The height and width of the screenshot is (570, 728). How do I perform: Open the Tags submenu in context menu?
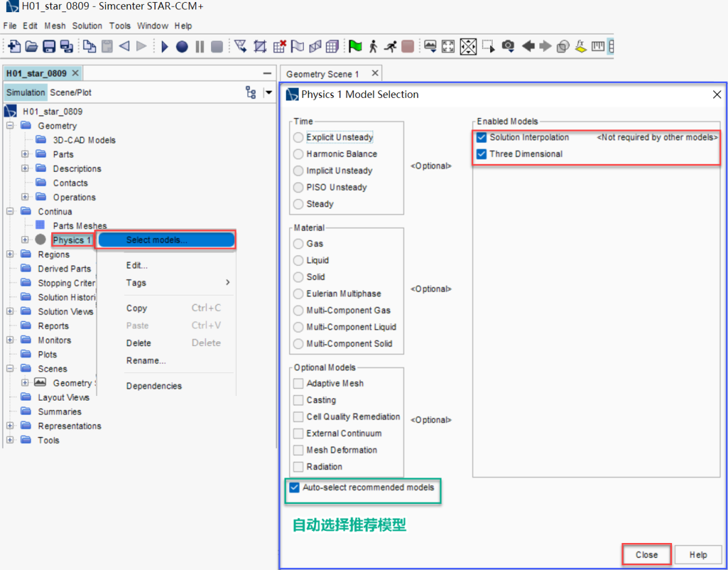179,283
